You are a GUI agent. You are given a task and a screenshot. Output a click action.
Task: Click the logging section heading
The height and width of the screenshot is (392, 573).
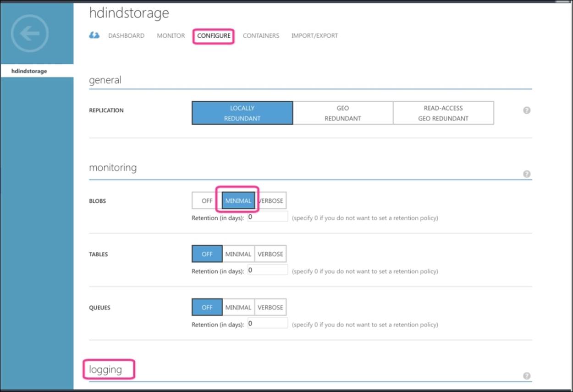tap(105, 370)
